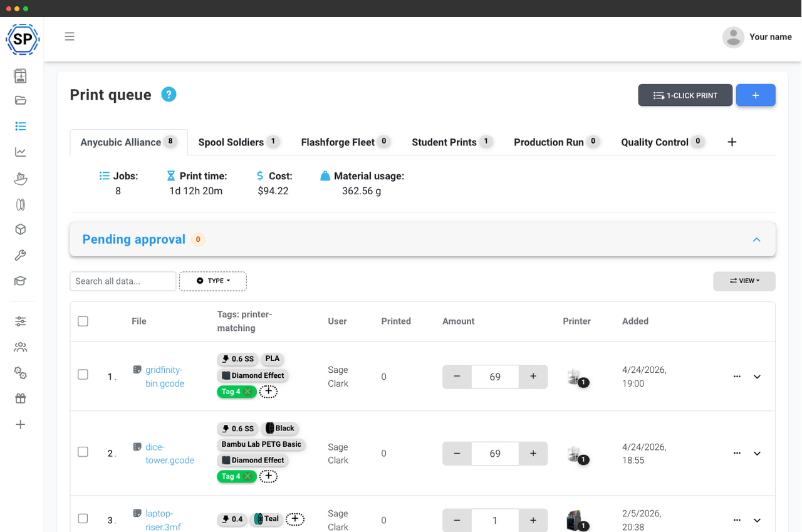This screenshot has height=532, width=802.
Task: Click the blue plus add button
Action: (756, 95)
